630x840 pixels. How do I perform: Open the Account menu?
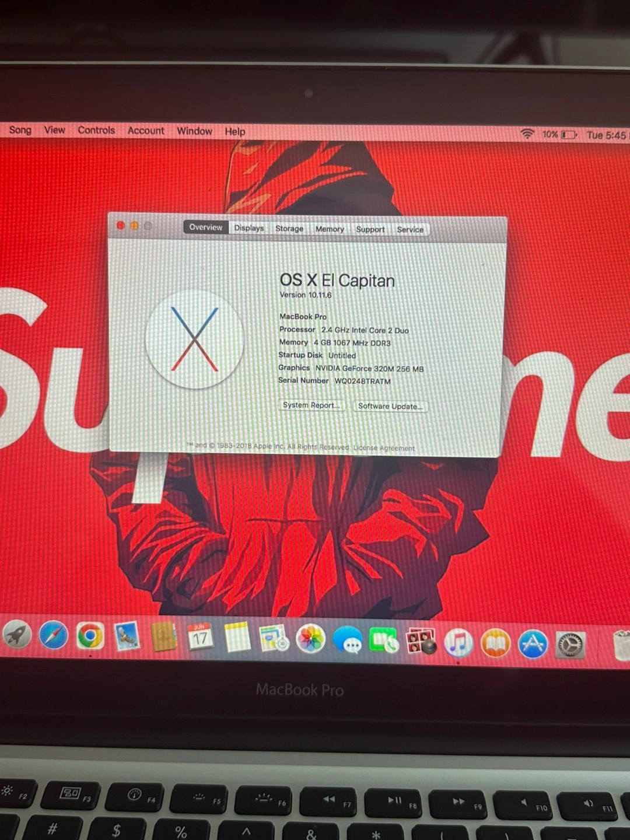pyautogui.click(x=146, y=131)
